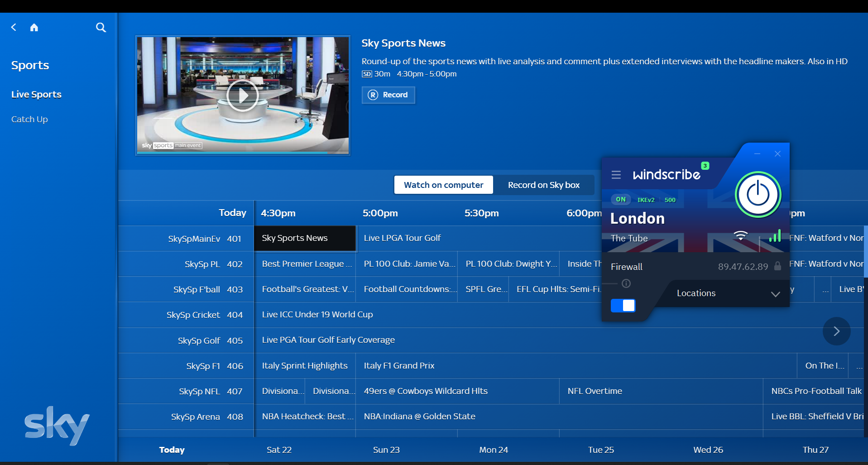
Task: Switch guide to Wed 26
Action: click(x=708, y=450)
